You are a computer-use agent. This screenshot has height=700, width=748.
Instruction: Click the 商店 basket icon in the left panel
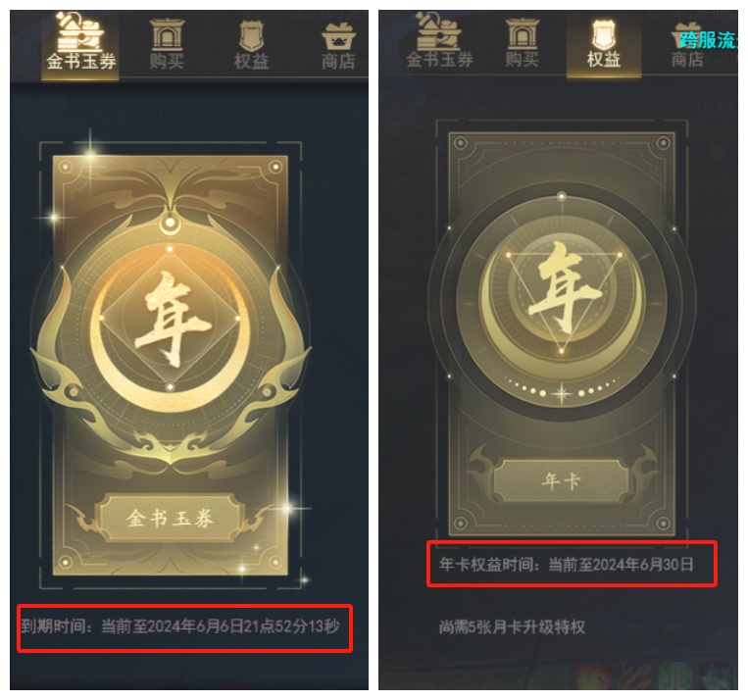(x=338, y=37)
